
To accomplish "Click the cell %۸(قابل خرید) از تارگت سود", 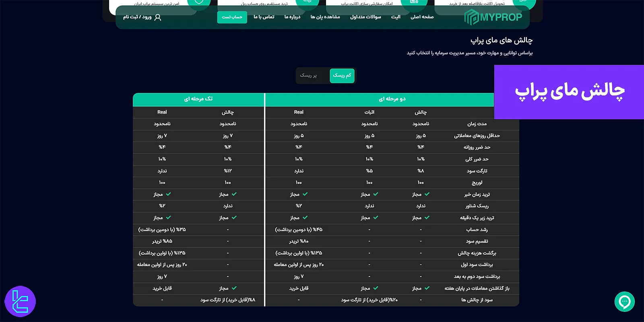I will pos(228,300).
